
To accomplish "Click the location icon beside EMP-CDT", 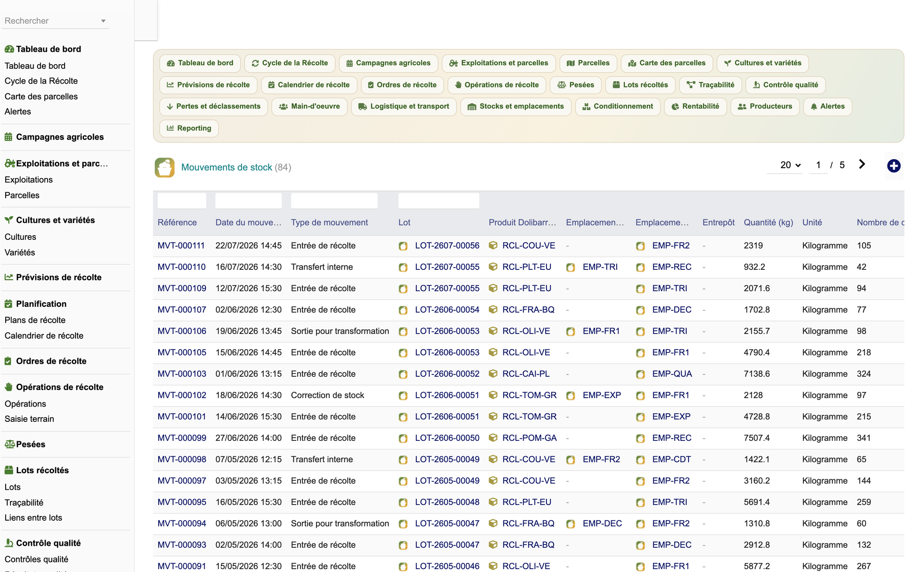I will (x=641, y=460).
